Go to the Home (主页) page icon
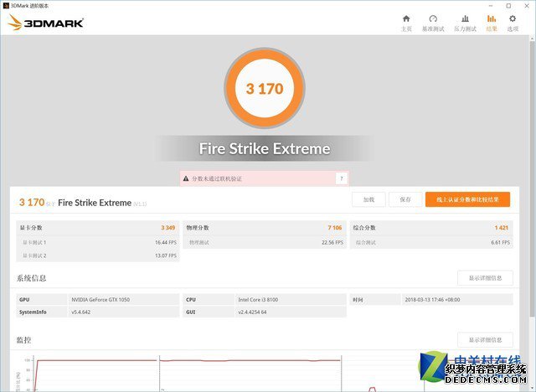This screenshot has width=536, height=392. pos(406,18)
